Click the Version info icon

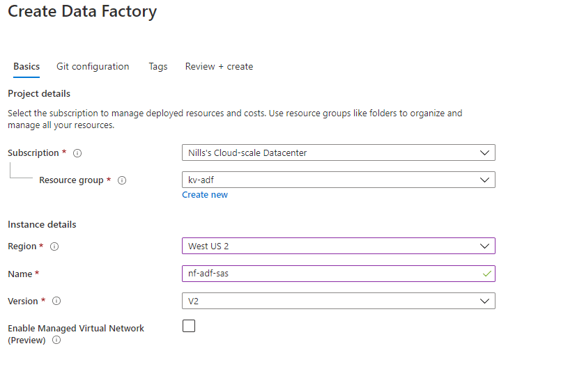pos(56,301)
